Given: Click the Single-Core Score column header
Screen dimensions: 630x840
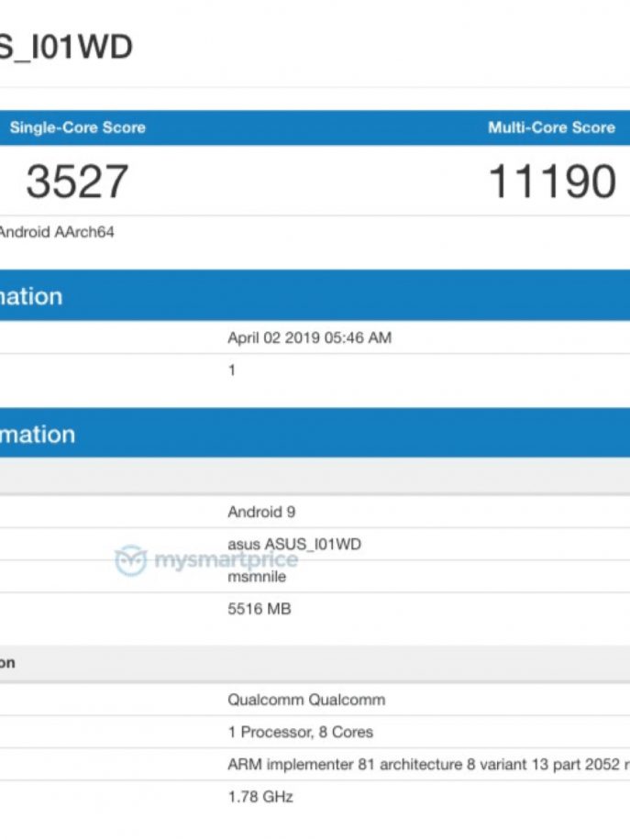Looking at the screenshot, I should click(x=77, y=127).
